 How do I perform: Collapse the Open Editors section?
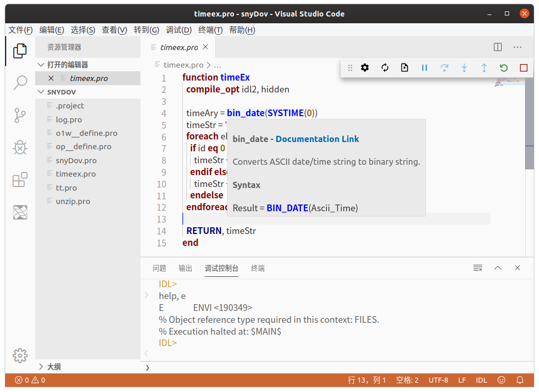click(x=88, y=65)
